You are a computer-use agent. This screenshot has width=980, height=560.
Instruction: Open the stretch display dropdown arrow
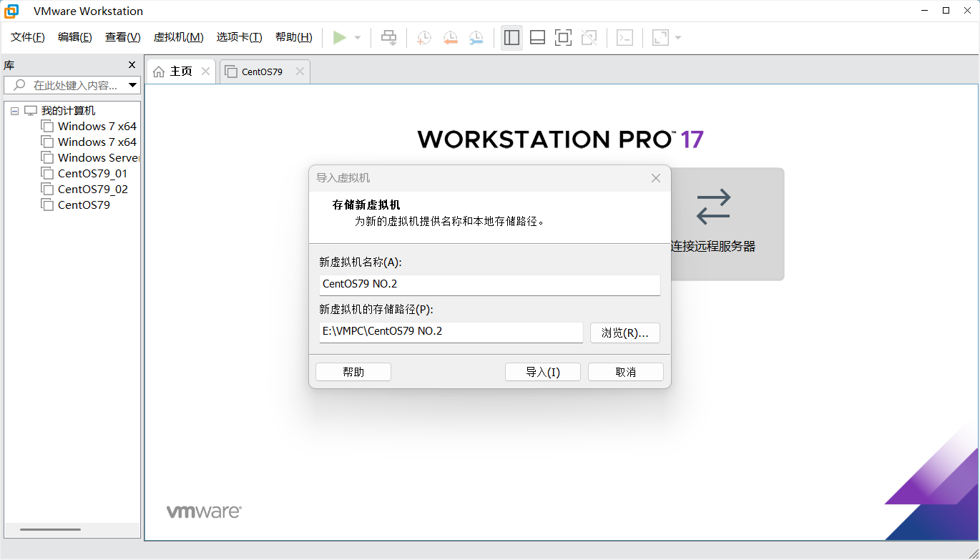(x=678, y=38)
